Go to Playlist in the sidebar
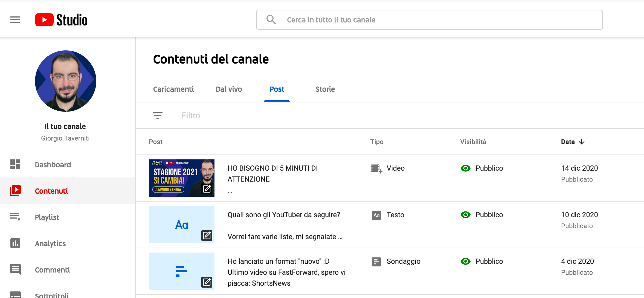Viewport: 644px width, 298px height. (68, 217)
